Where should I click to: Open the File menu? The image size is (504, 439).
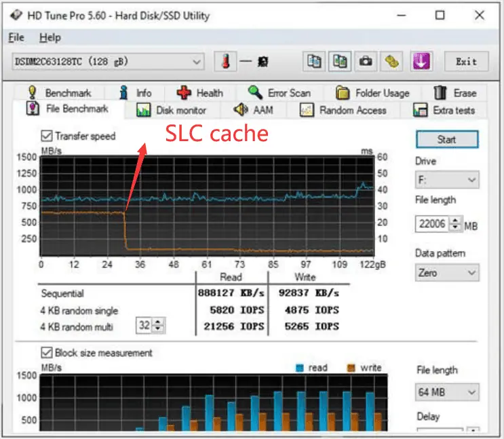[x=16, y=37]
